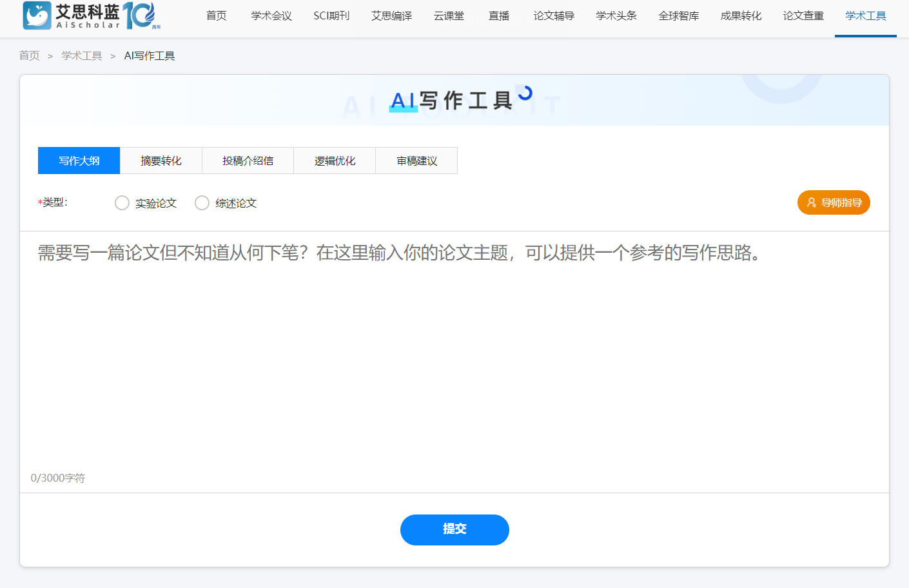Open the 审稿建议 tab
The height and width of the screenshot is (588, 909).
pyautogui.click(x=416, y=161)
